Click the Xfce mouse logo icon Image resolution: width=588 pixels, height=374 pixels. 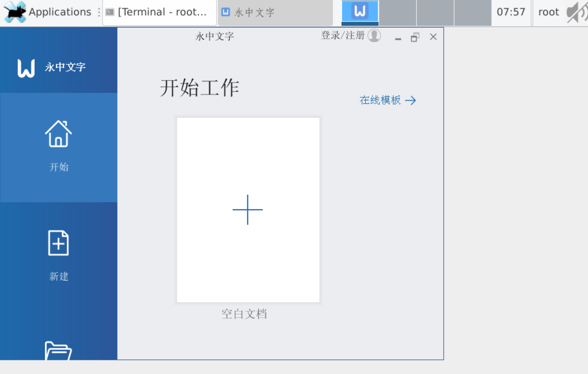coord(15,12)
